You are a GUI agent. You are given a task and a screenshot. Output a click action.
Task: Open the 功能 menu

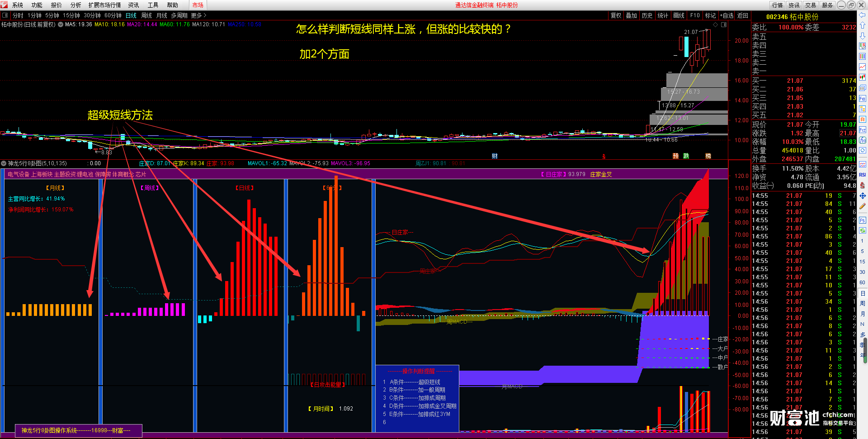tap(37, 5)
